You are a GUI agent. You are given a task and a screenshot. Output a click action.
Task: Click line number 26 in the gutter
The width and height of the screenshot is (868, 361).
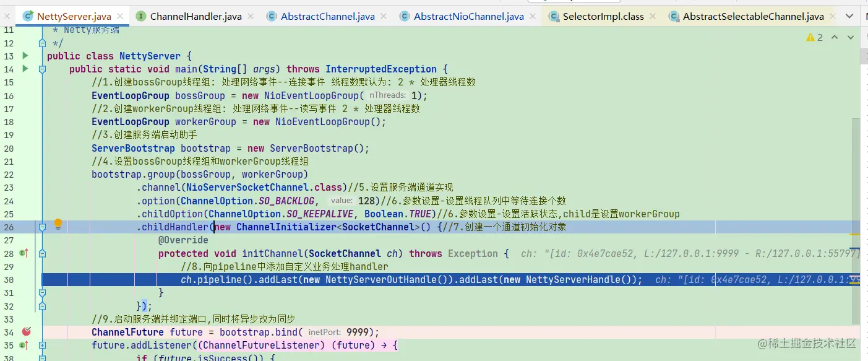click(x=8, y=227)
